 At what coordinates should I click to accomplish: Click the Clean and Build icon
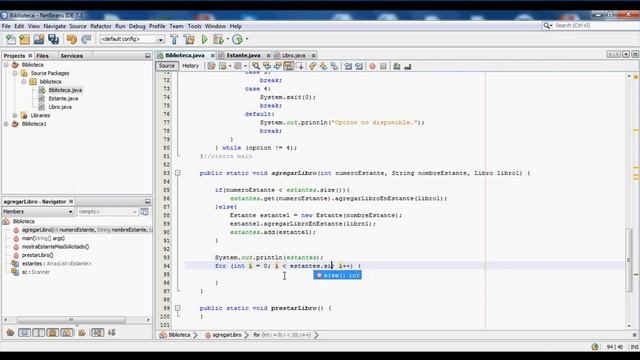pyautogui.click(x=189, y=39)
